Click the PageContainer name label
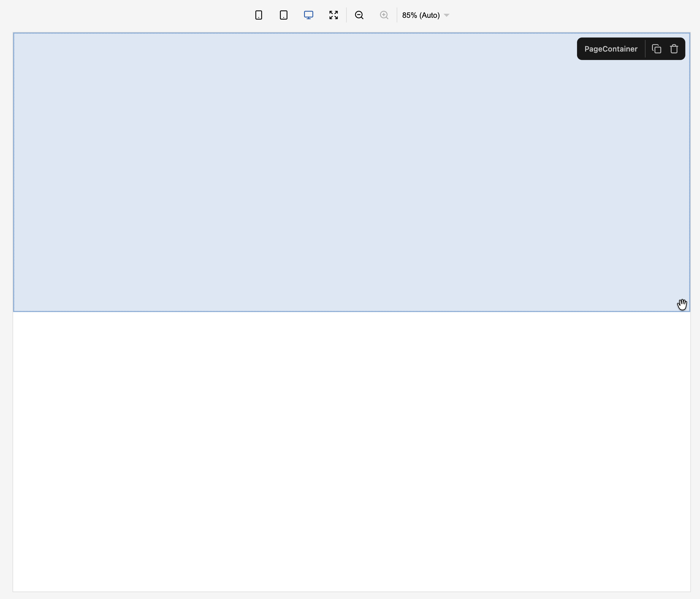 point(611,49)
